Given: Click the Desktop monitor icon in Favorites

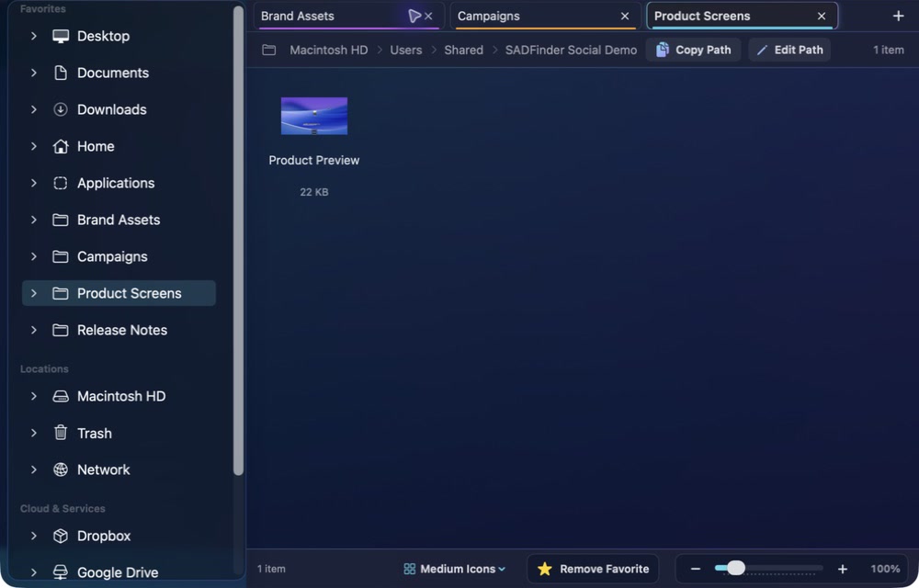Looking at the screenshot, I should tap(61, 37).
